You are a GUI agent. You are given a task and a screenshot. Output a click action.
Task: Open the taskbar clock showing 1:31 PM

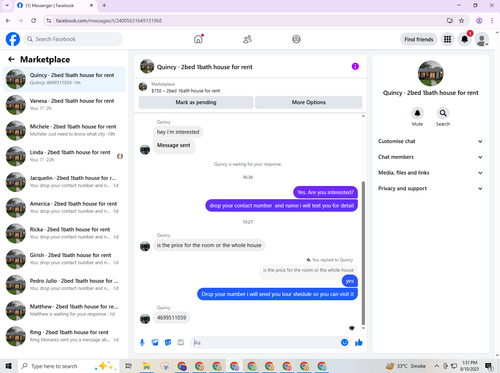coord(469,366)
